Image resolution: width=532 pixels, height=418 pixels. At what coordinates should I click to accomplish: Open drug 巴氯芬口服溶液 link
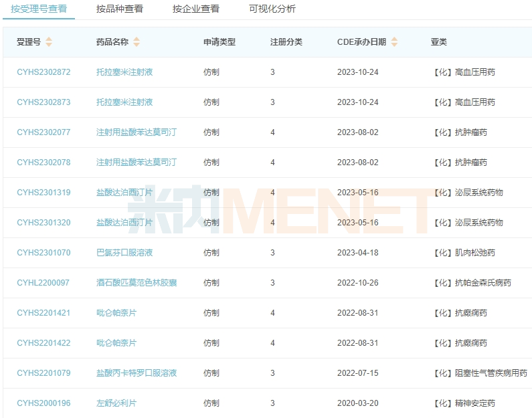point(124,253)
